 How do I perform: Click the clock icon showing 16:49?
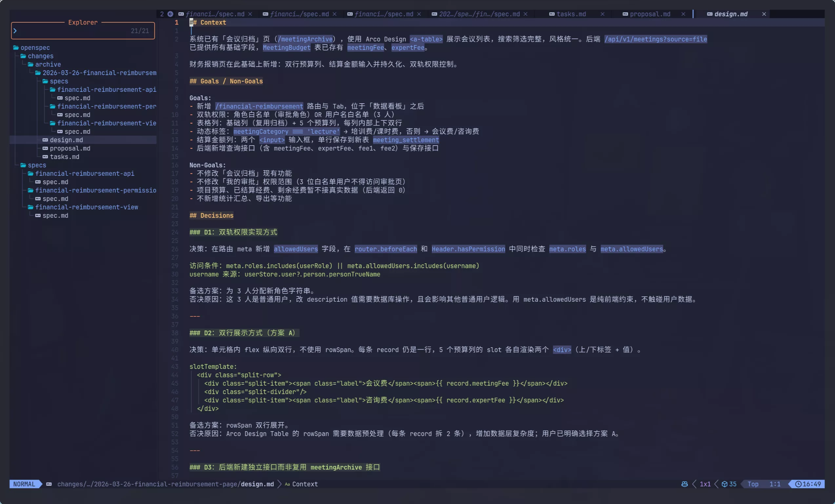point(798,484)
